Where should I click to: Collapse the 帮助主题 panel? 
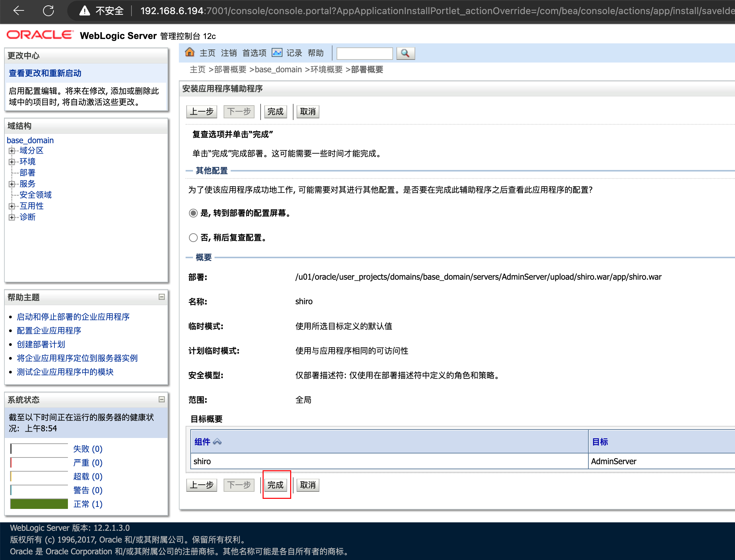click(162, 297)
